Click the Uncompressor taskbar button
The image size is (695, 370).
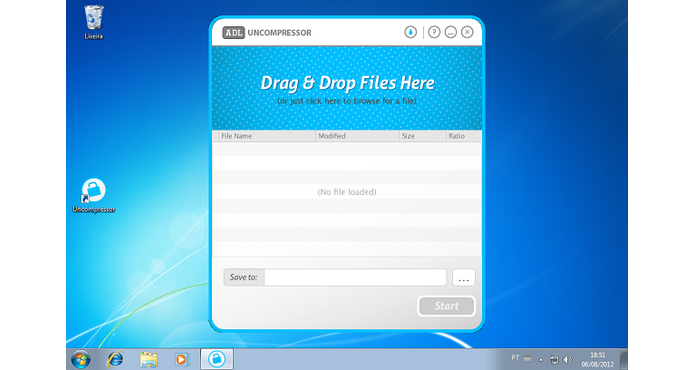pyautogui.click(x=217, y=359)
